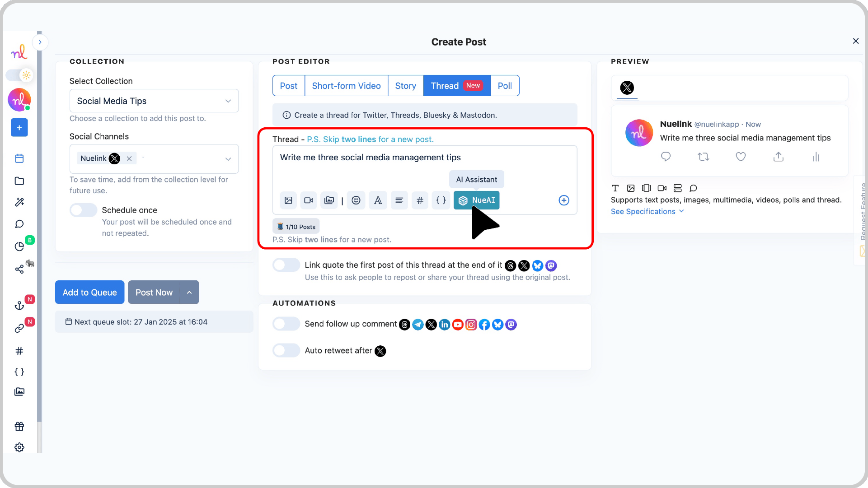868x488 pixels.
Task: Attach a video using the editor toolbar
Action: point(309,200)
